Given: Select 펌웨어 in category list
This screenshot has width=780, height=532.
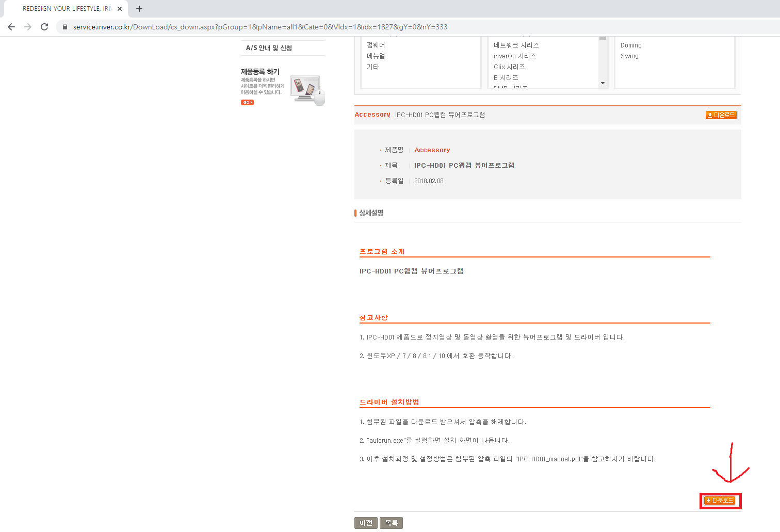Looking at the screenshot, I should [x=376, y=45].
